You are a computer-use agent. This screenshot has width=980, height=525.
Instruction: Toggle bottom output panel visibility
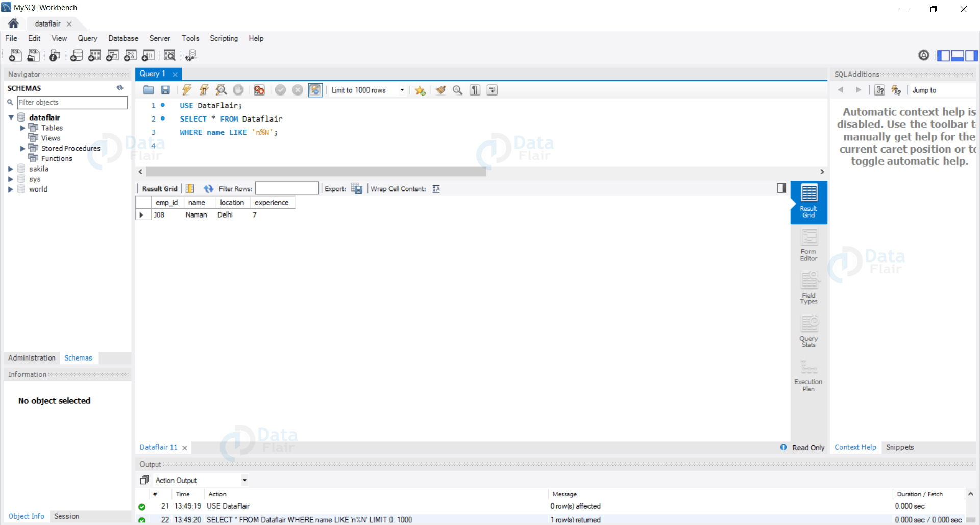coord(958,55)
